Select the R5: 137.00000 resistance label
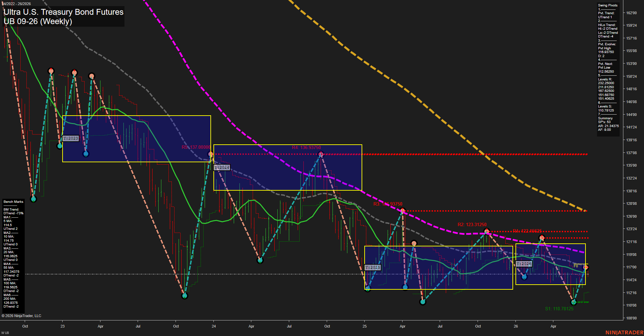 pyautogui.click(x=196, y=147)
